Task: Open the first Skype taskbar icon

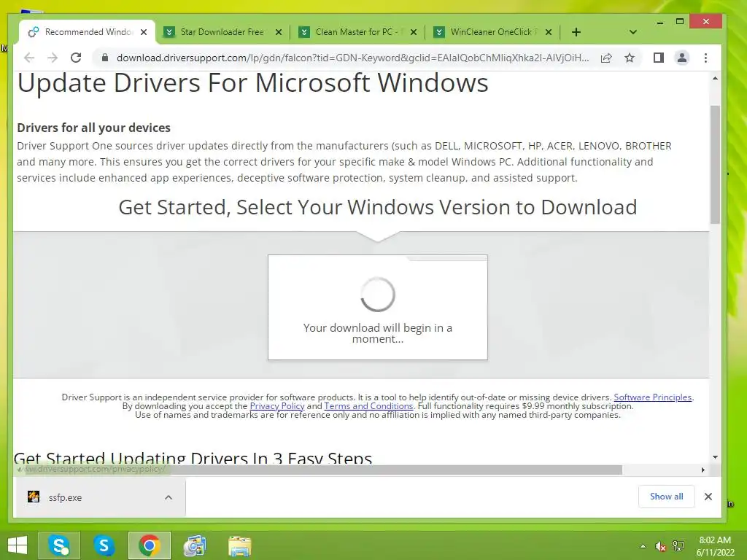Action: 59,545
